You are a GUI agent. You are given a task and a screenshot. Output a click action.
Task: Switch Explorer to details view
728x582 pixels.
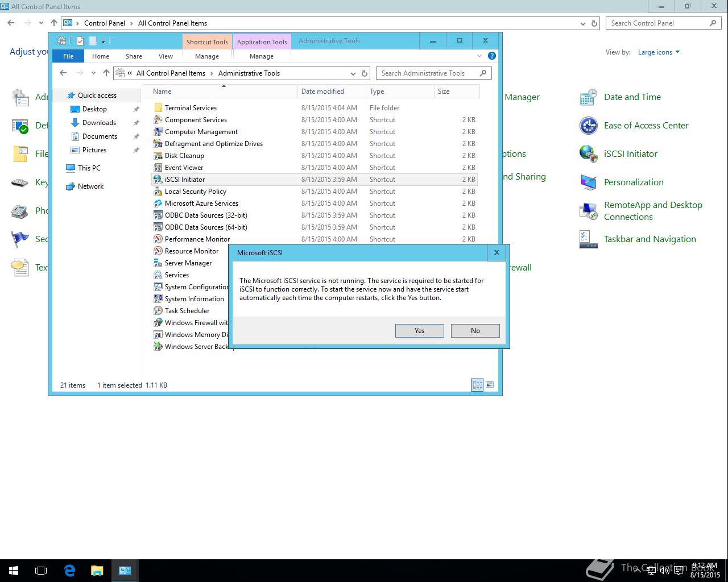(x=477, y=385)
